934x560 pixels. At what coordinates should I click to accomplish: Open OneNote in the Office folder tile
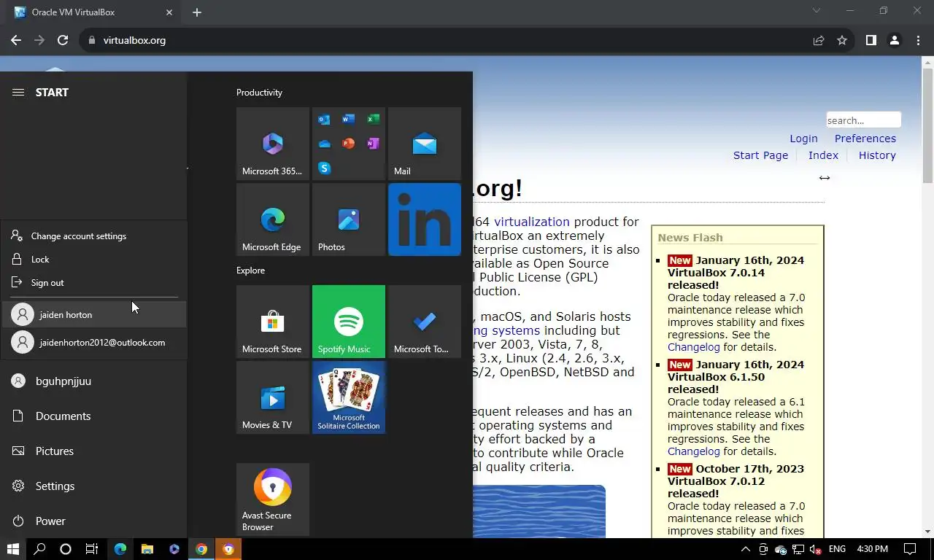[373, 144]
